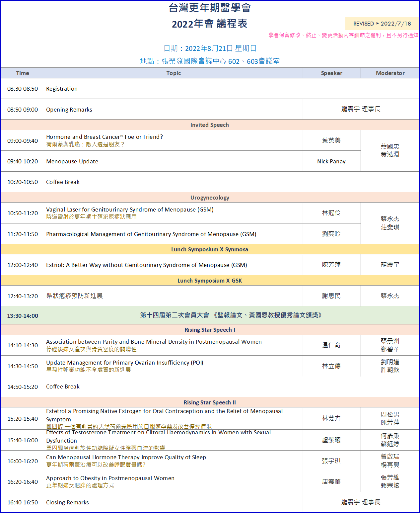Click the REVISED 2022/7/18 label
Viewport: 420px width, 513px height.
382,24
